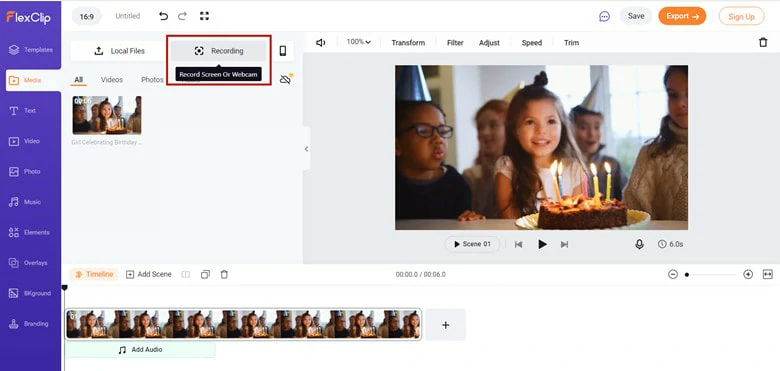Click the Sign Up button
Viewport: 780px width, 371px height.
coord(741,16)
